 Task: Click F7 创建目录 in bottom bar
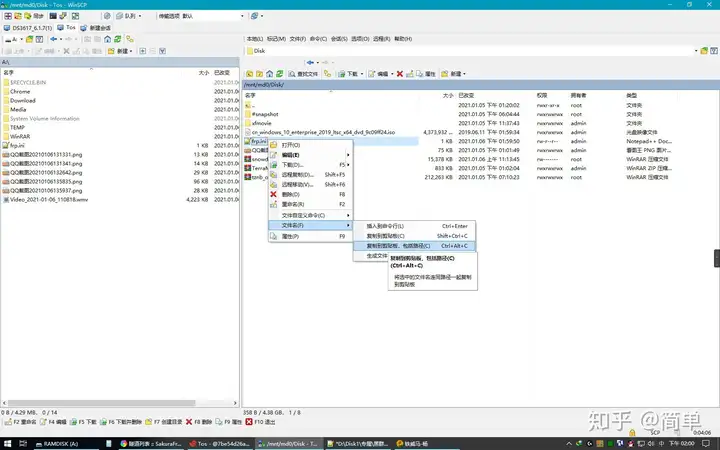[163, 422]
